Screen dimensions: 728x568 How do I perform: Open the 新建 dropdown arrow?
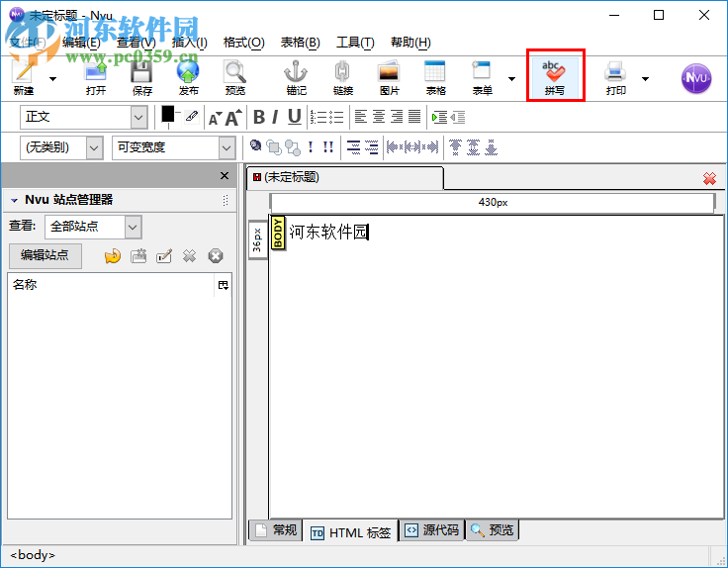[x=53, y=79]
